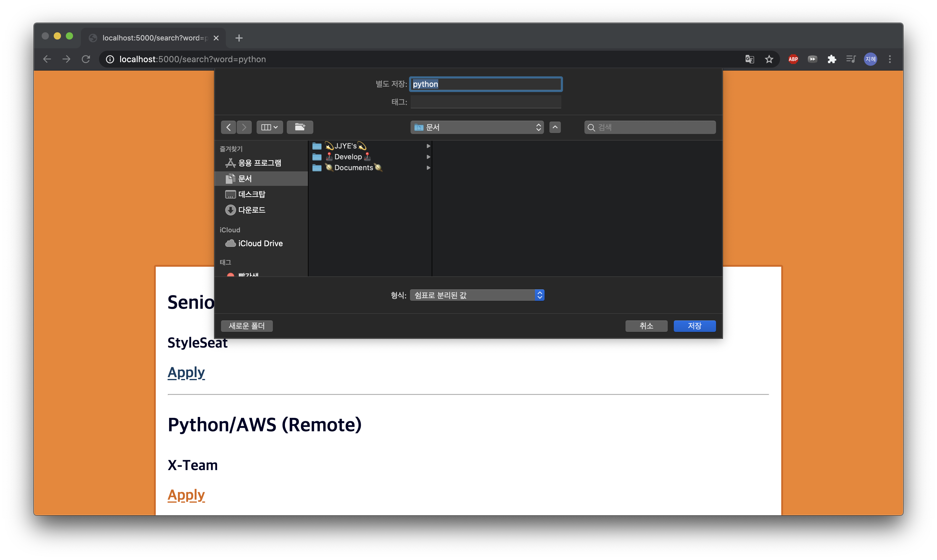Reload the current page
This screenshot has width=937, height=560.
[x=86, y=59]
